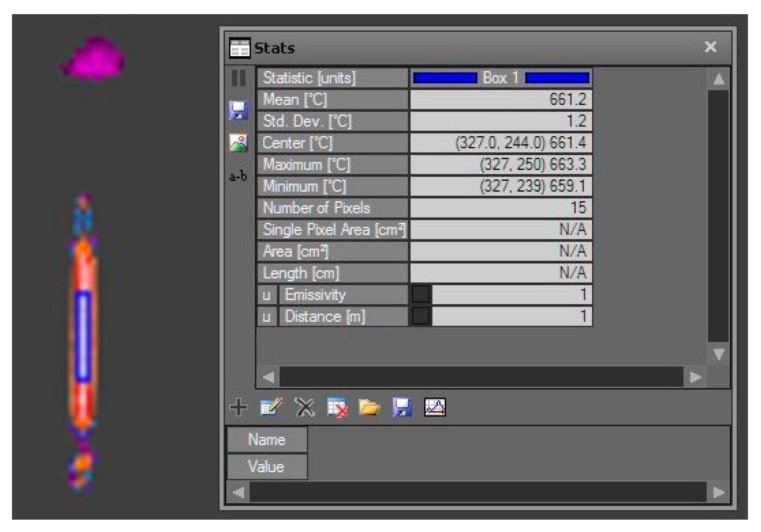761x532 pixels.
Task: Click the table icon with the red X
Action: click(337, 407)
